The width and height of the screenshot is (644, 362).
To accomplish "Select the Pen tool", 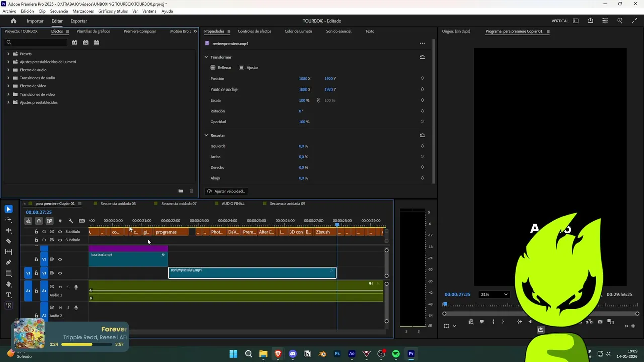I will click(x=9, y=262).
